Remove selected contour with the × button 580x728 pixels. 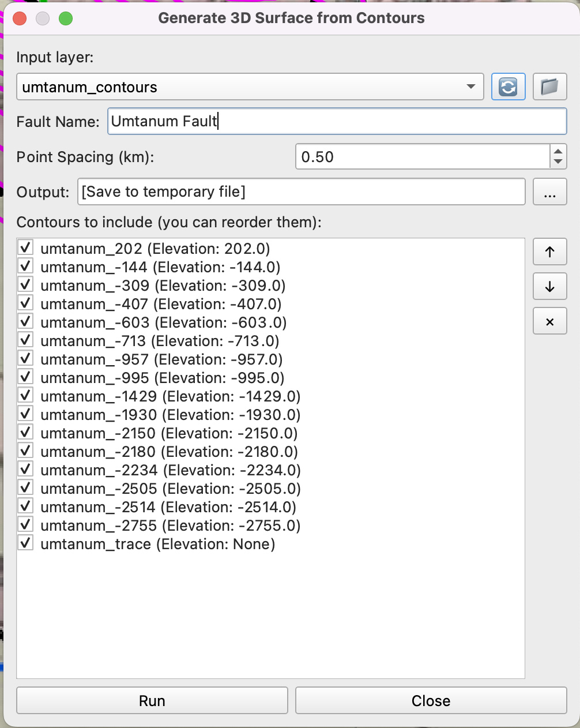pyautogui.click(x=549, y=321)
